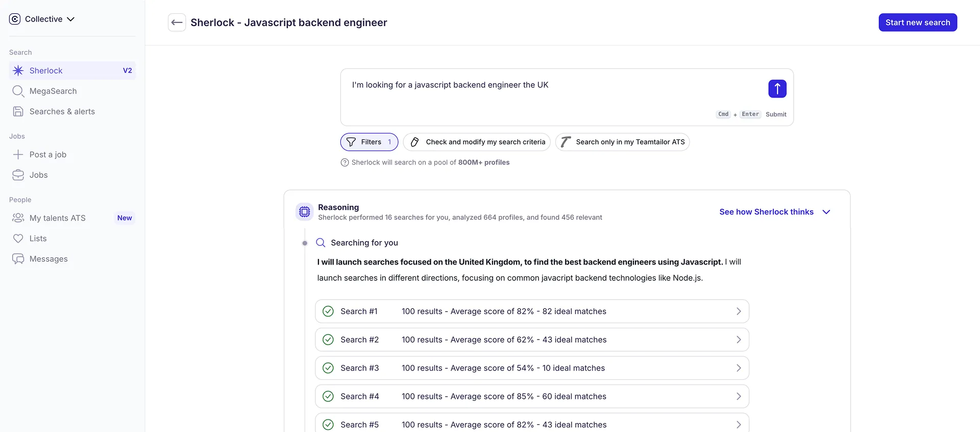This screenshot has height=432, width=980.
Task: Click the green check icon of Search #2
Action: tap(328, 340)
